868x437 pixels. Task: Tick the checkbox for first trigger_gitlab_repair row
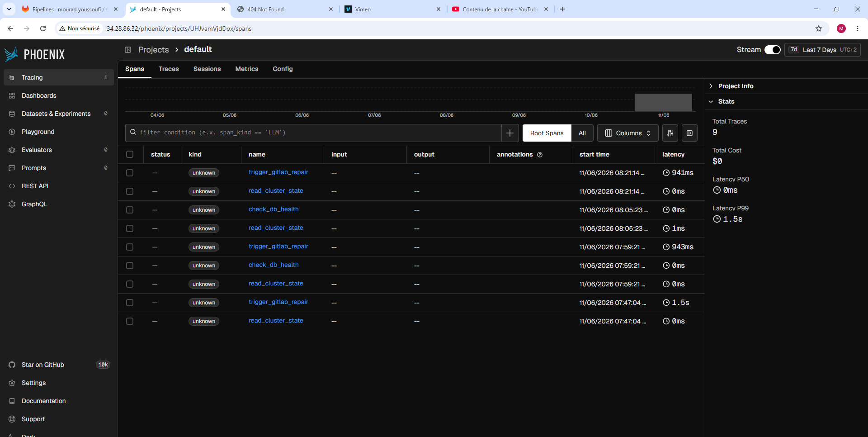130,173
